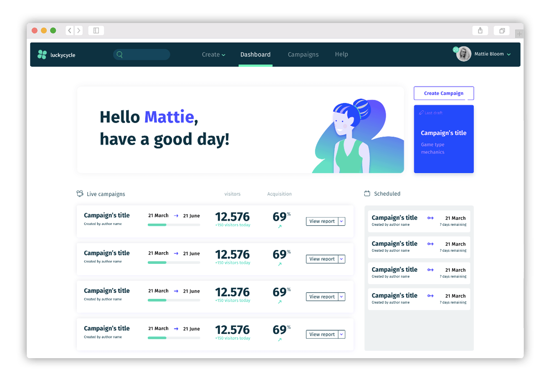Screen dimensions: 546x392
Task: Click second live campaign's progress bar
Action: (174, 263)
